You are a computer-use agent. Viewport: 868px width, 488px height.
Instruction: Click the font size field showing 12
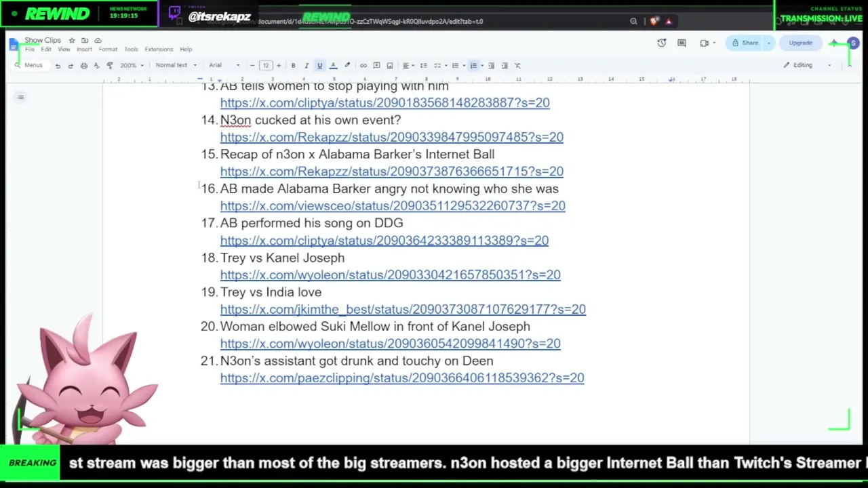tap(265, 66)
